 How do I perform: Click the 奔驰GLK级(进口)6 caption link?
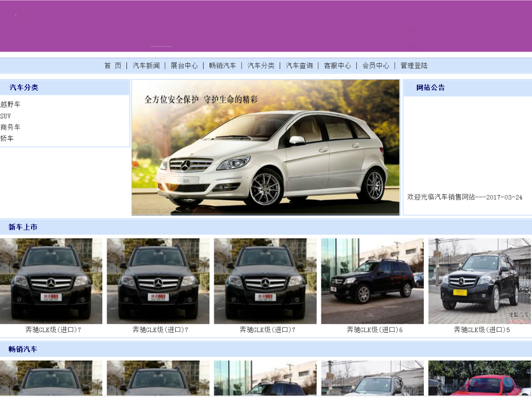tap(374, 329)
